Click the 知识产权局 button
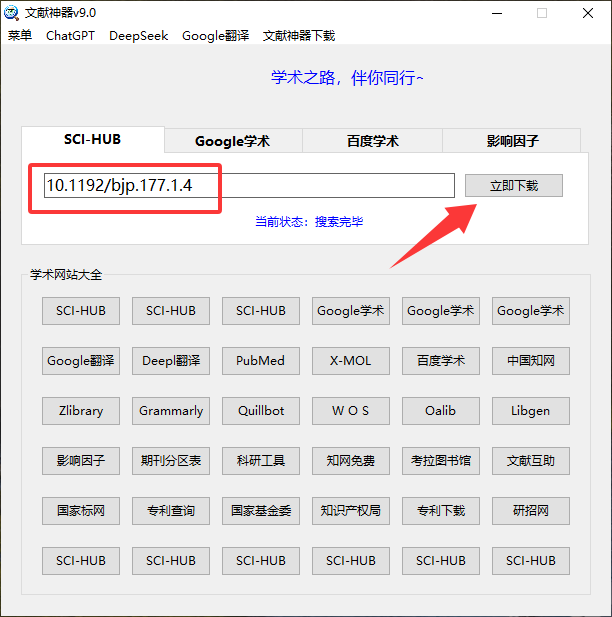The height and width of the screenshot is (617, 612). (x=351, y=511)
